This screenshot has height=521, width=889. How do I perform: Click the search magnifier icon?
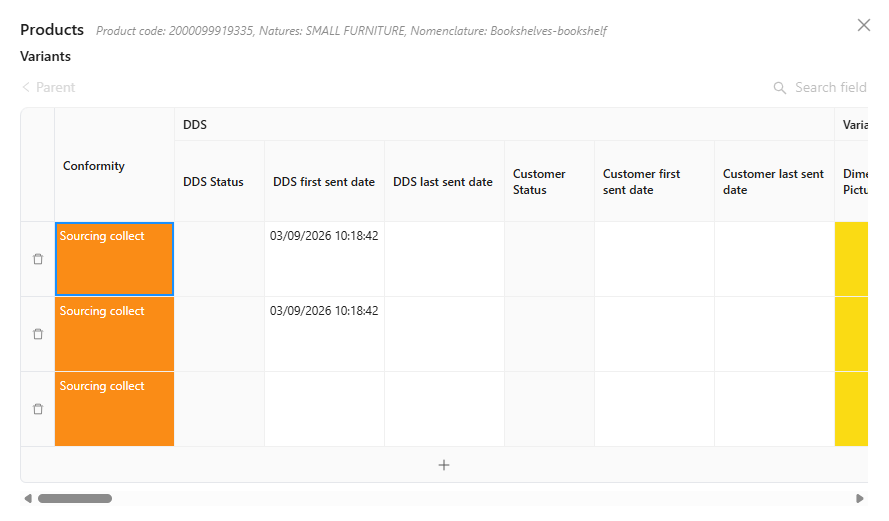[780, 88]
